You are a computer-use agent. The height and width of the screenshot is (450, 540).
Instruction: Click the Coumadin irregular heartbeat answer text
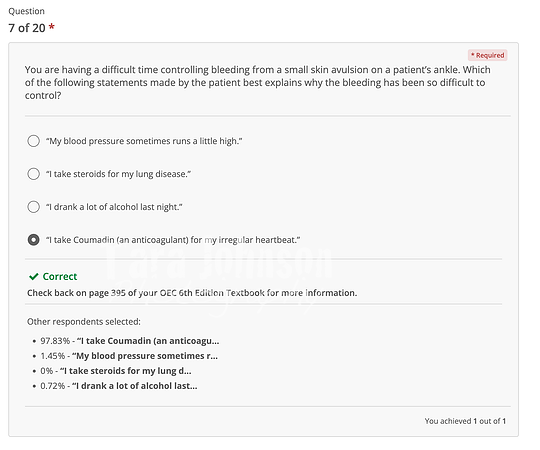click(x=173, y=240)
